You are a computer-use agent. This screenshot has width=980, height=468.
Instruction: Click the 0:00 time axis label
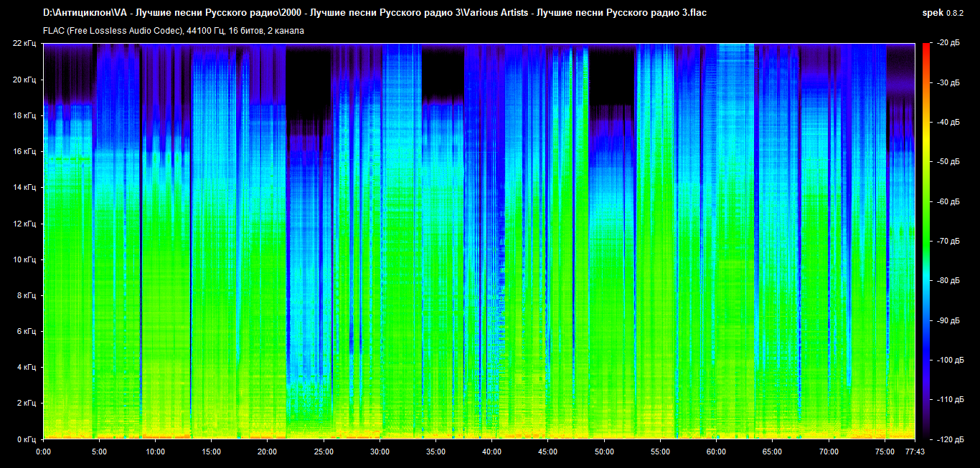click(43, 452)
